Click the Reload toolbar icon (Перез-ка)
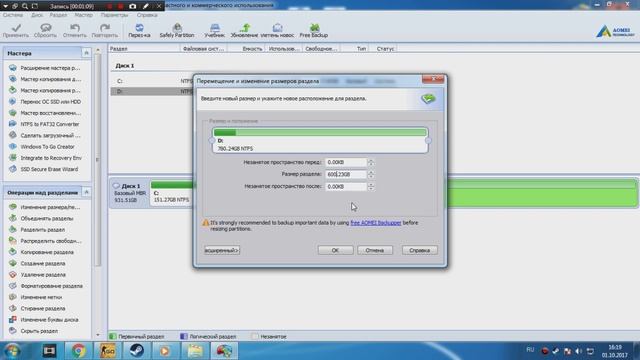 pos(139,31)
